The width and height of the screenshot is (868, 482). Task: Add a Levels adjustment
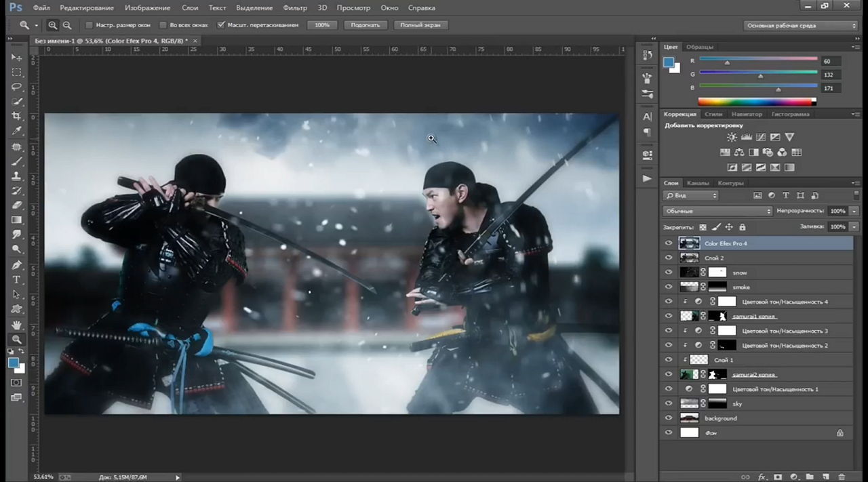point(746,137)
